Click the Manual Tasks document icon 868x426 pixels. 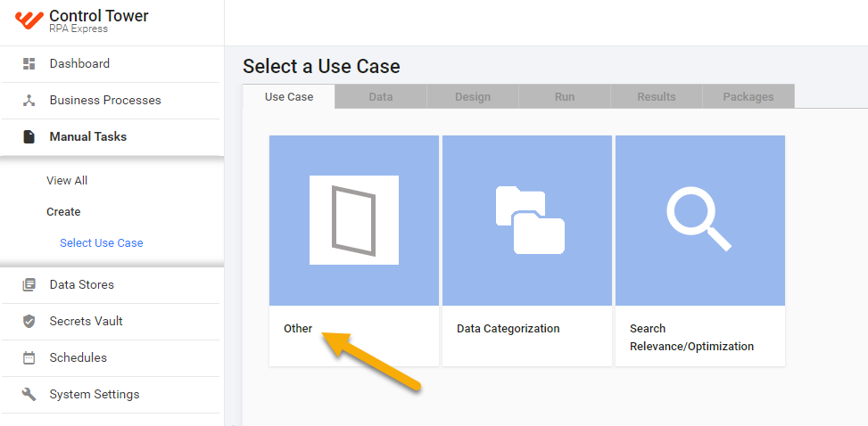pyautogui.click(x=29, y=136)
